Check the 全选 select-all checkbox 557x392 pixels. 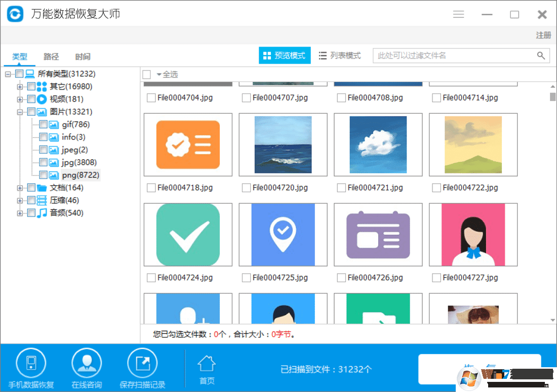point(147,74)
